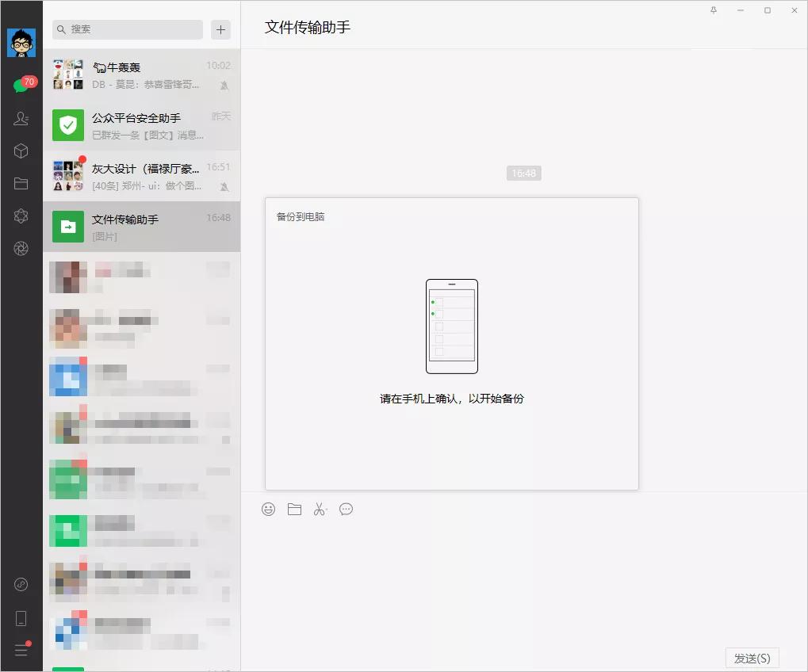Open Chat Files from the sidebar

[21, 183]
